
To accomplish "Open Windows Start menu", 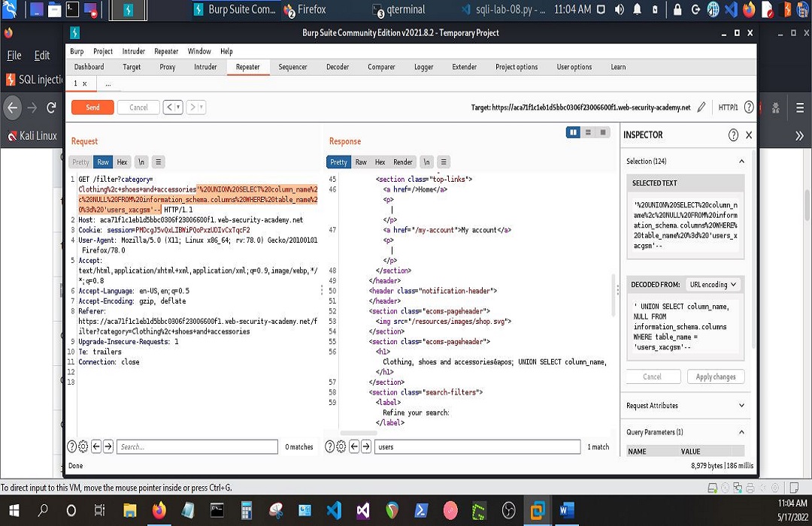I will (14, 511).
